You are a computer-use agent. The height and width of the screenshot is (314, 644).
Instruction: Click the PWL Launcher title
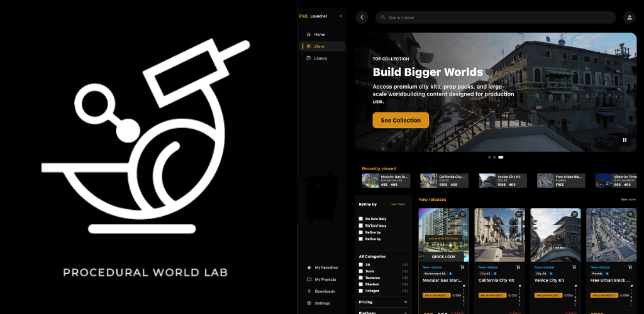click(x=313, y=16)
